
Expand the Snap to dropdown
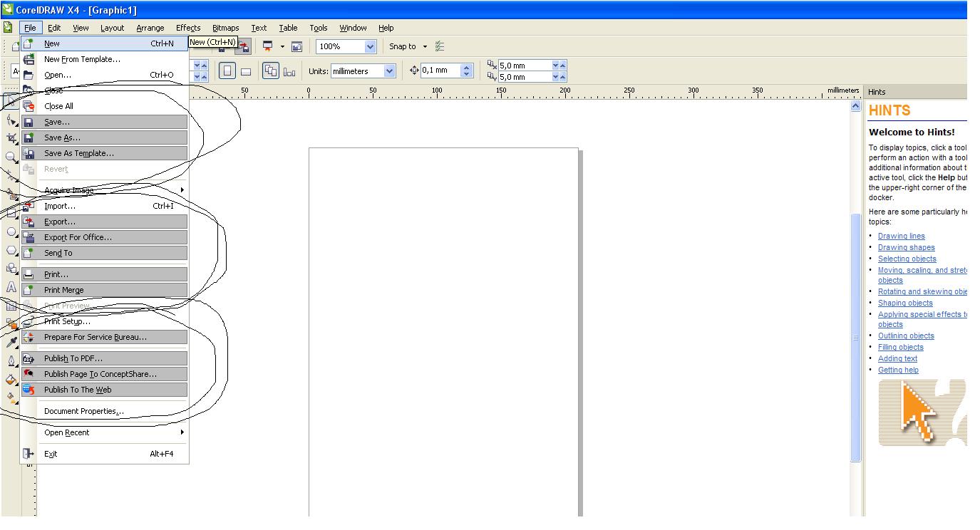425,46
